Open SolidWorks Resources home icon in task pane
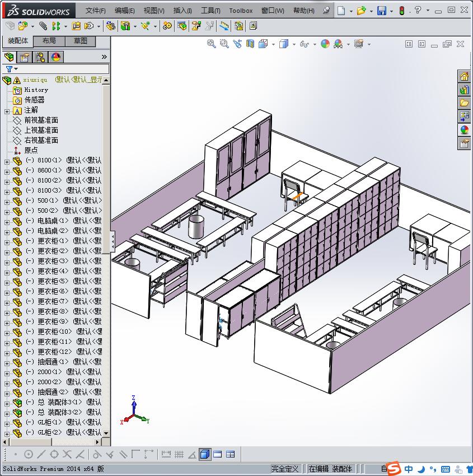 point(464,76)
